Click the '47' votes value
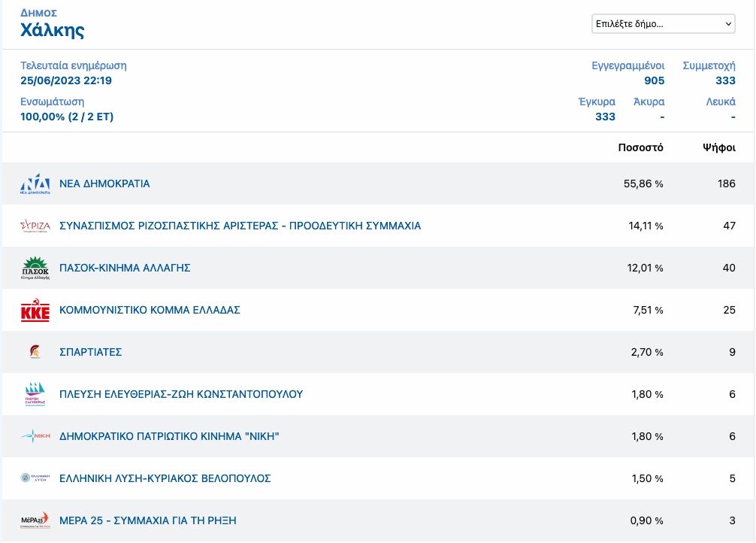The image size is (756, 543). [x=730, y=226]
